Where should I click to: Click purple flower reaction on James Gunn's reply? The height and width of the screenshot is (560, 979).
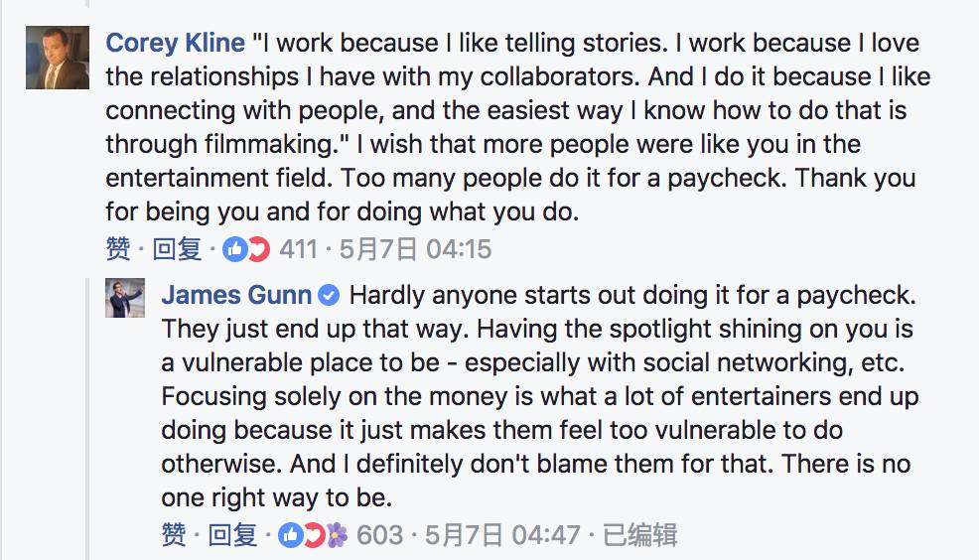[337, 536]
